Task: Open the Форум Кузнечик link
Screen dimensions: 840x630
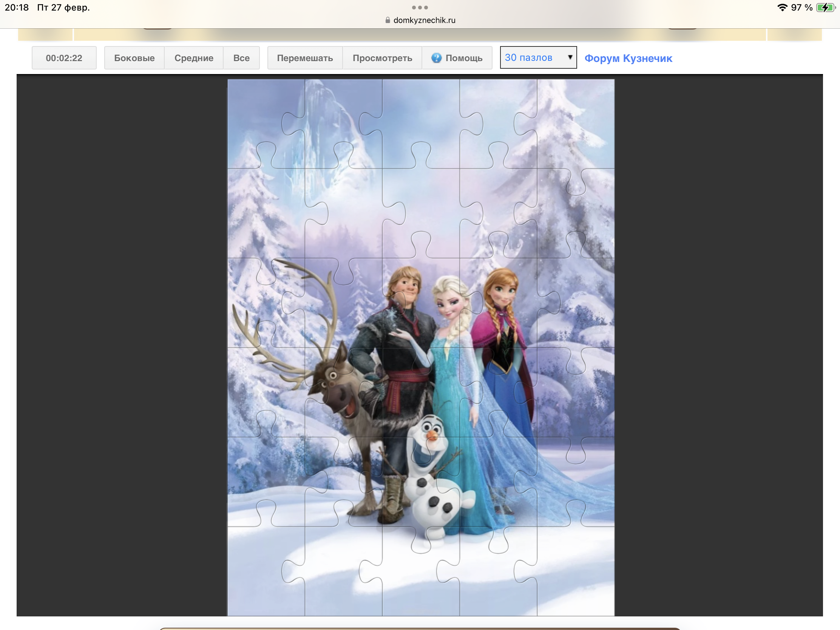Action: [x=628, y=59]
